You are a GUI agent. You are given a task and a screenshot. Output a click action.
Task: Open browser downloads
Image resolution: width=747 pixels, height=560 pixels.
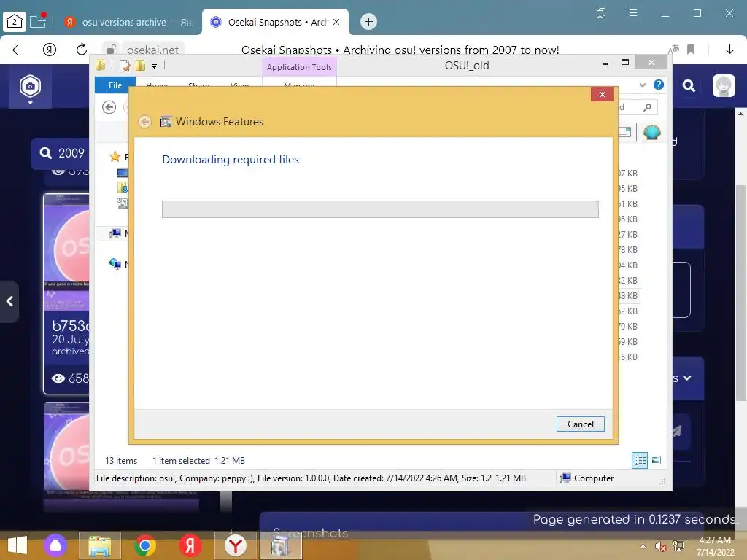coord(729,50)
